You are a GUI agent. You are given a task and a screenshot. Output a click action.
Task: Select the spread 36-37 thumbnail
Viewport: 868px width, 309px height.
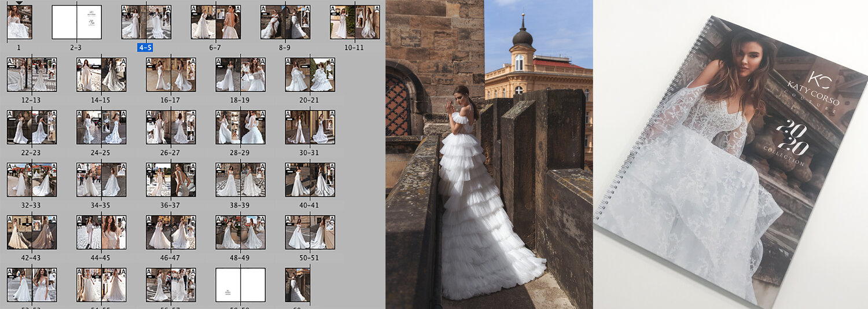click(171, 180)
